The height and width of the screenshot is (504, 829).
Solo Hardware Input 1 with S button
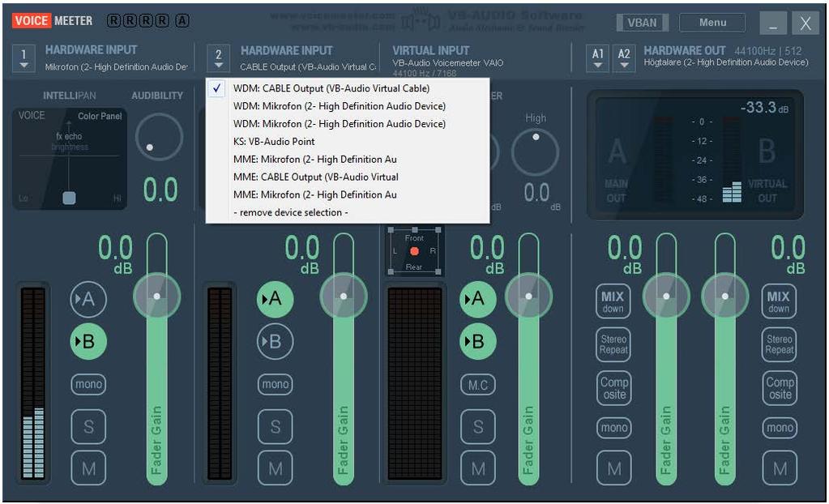88,426
